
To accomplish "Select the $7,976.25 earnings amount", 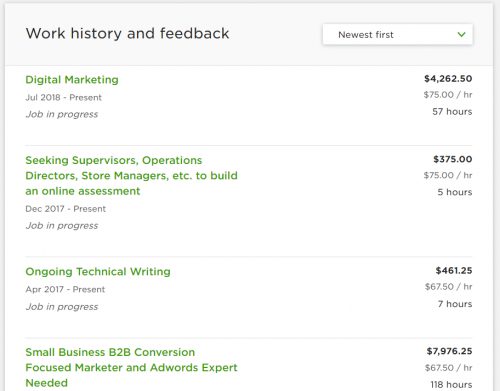I will pos(449,351).
